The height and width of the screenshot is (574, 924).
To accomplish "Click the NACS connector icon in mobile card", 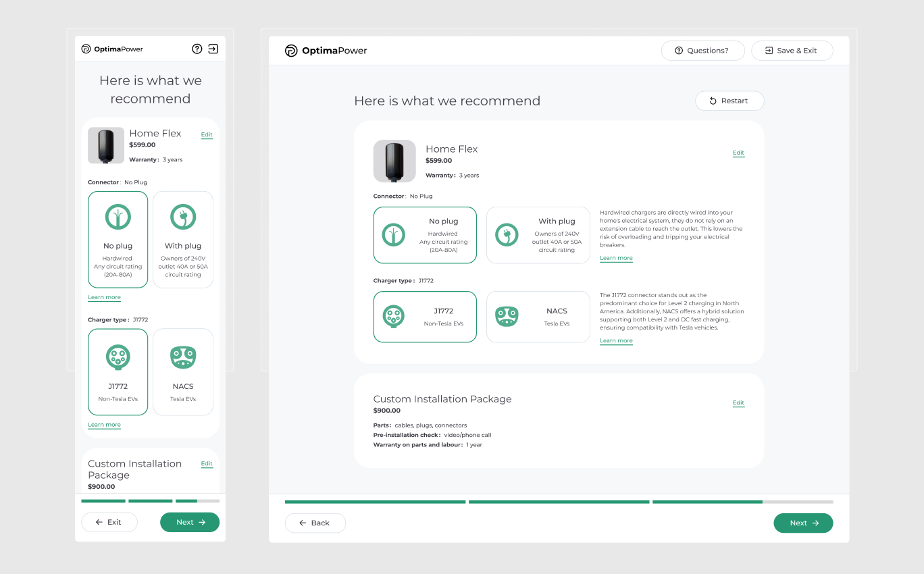I will (183, 357).
